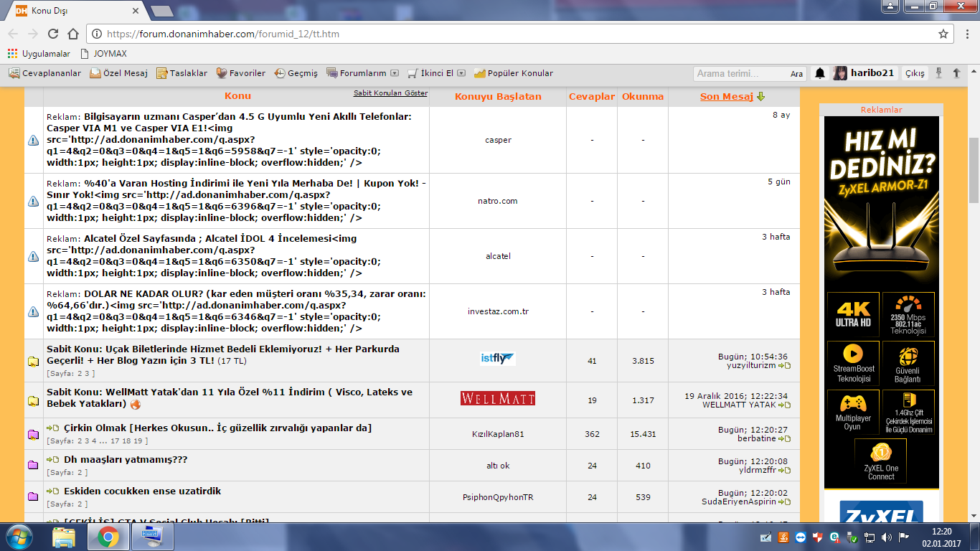Open the Favoriler heart icon
The image size is (980, 551).
[222, 73]
